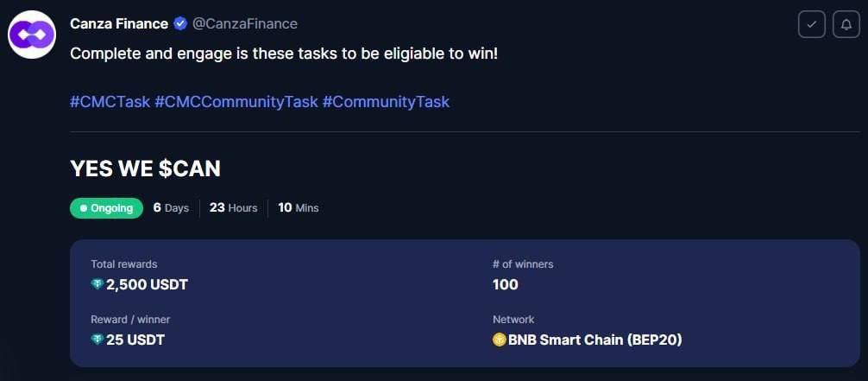Click the green Ongoing status badge
This screenshot has width=868, height=381.
coord(106,208)
